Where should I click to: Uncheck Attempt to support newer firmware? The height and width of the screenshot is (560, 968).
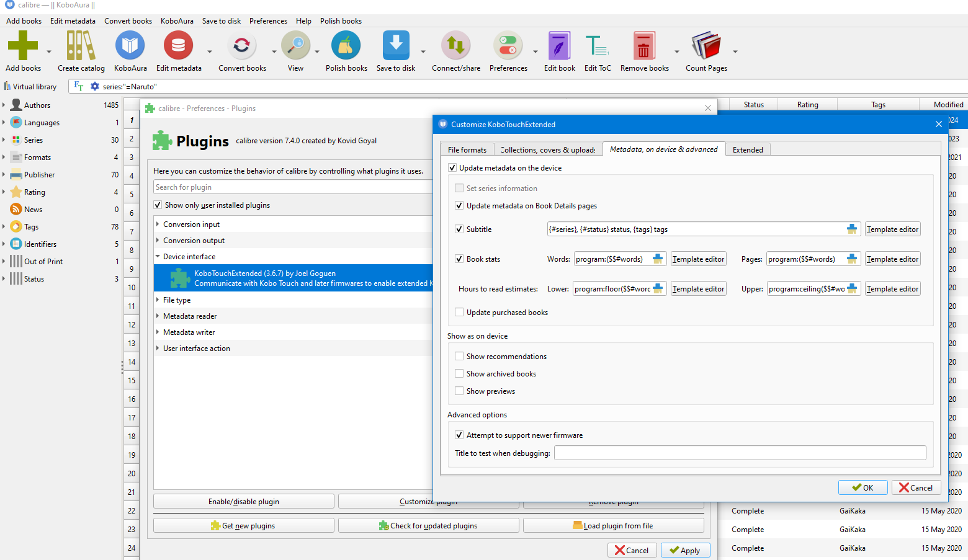pos(459,435)
